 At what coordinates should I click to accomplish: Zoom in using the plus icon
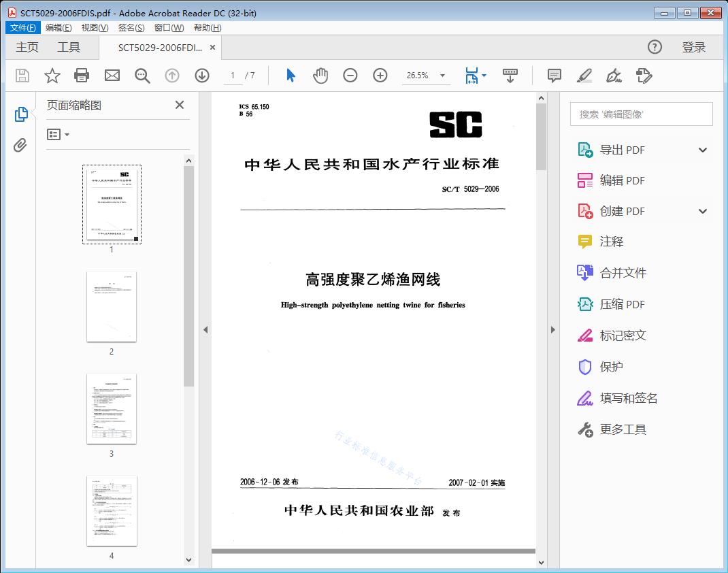tap(380, 76)
